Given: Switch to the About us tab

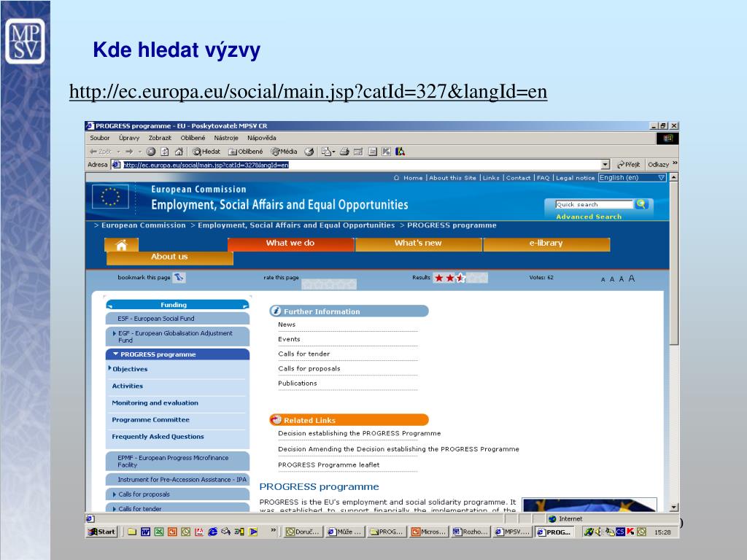Looking at the screenshot, I should coord(169,257).
